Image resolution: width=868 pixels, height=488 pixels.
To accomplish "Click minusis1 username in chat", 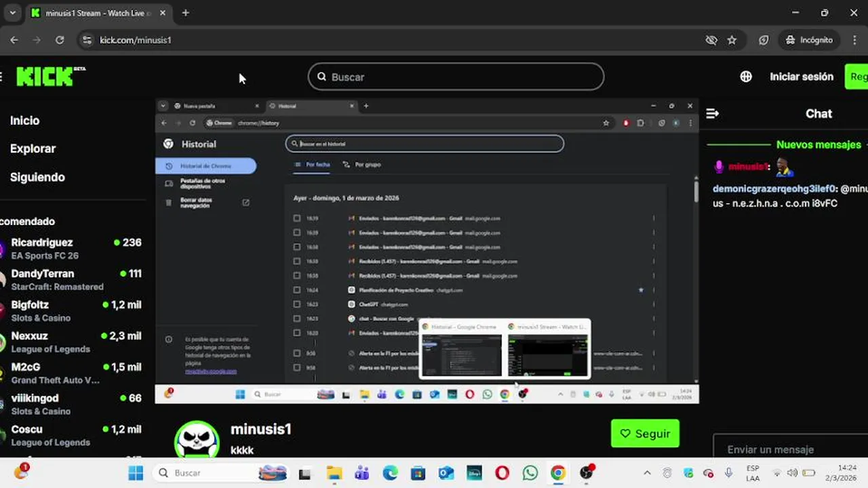I will click(x=749, y=167).
